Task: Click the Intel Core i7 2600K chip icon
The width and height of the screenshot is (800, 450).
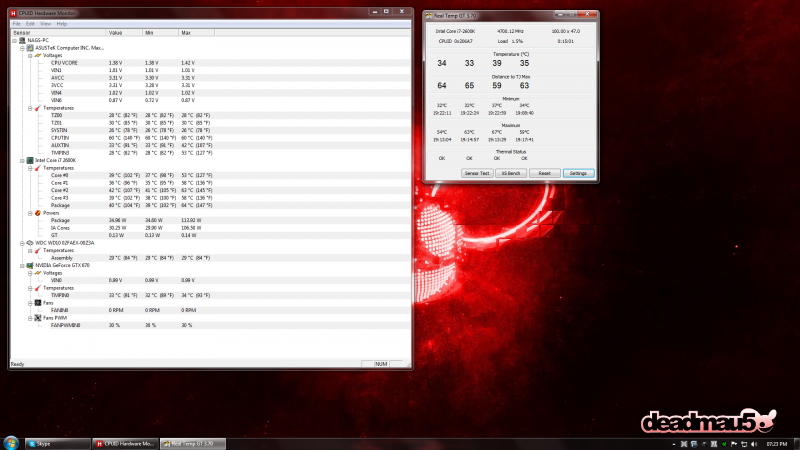Action: tap(30, 160)
